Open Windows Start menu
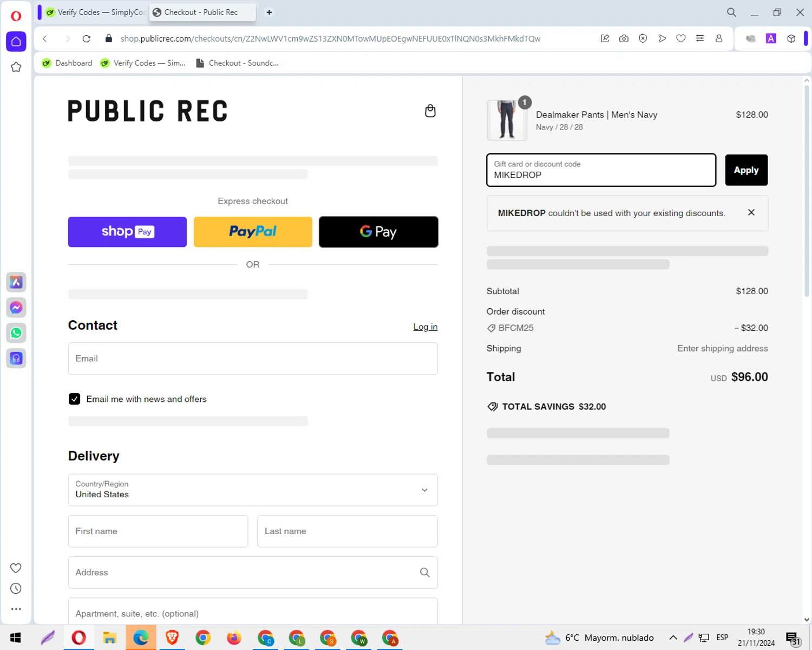This screenshot has width=812, height=650. pos(15,638)
